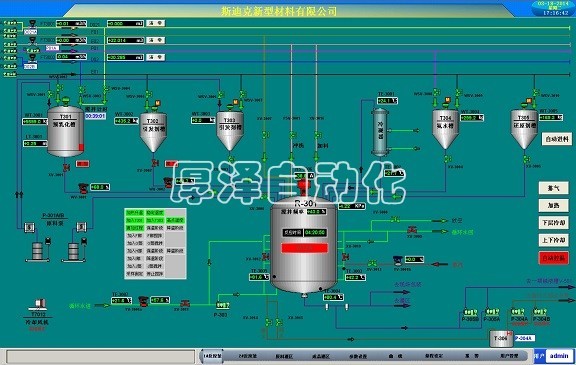Select the 冷凝器 condenser column

click(x=380, y=132)
